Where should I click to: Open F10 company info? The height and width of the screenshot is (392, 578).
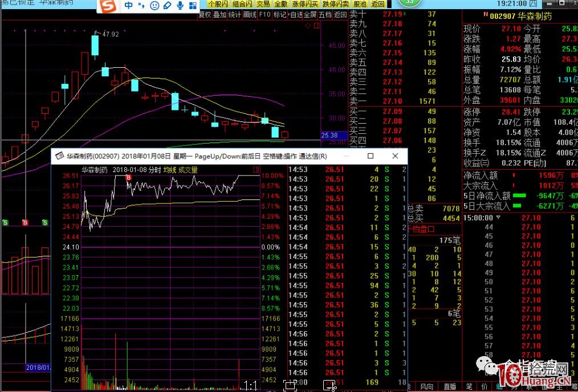(x=264, y=15)
